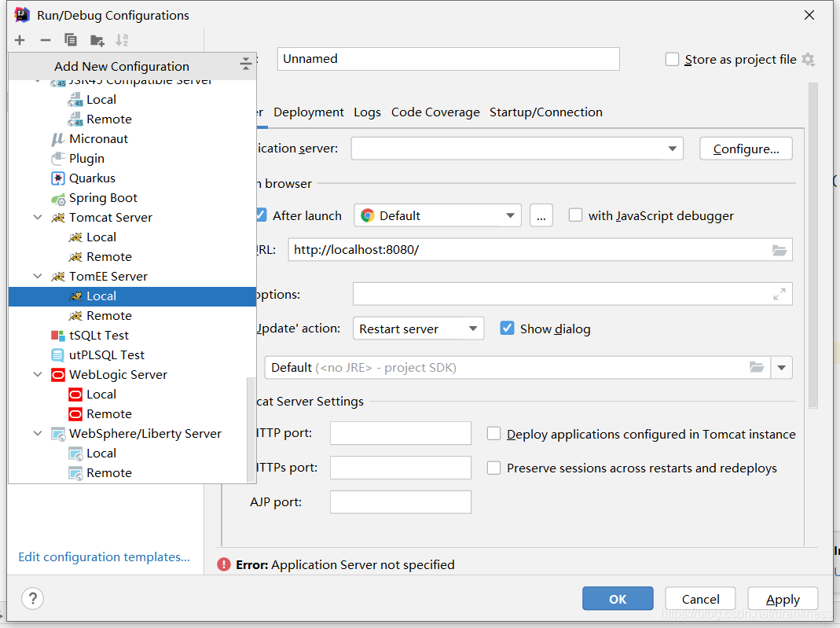Select Remote under Tomcat Server
Screen dimensions: 840x628
coord(109,257)
